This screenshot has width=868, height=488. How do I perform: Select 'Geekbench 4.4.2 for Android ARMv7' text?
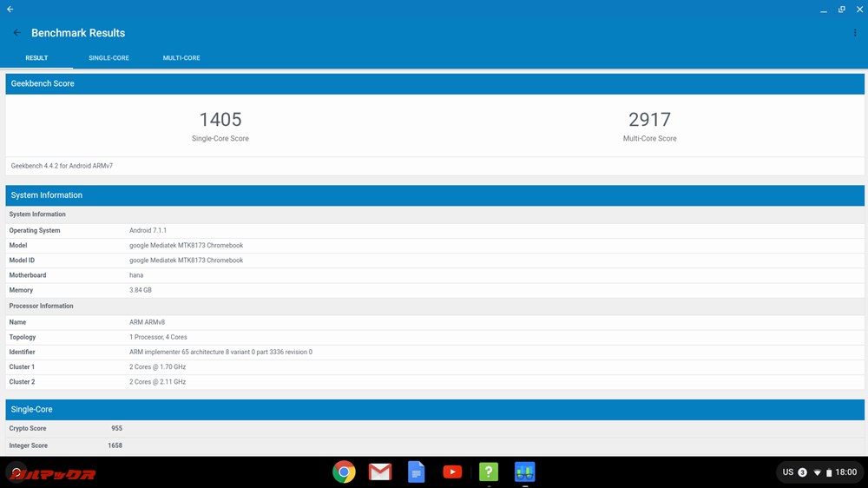click(62, 166)
